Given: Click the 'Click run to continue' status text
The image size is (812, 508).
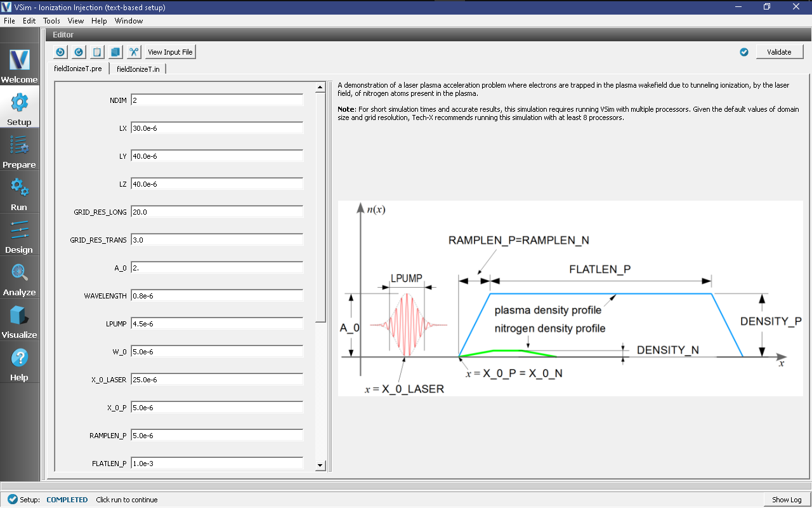Looking at the screenshot, I should [x=127, y=500].
